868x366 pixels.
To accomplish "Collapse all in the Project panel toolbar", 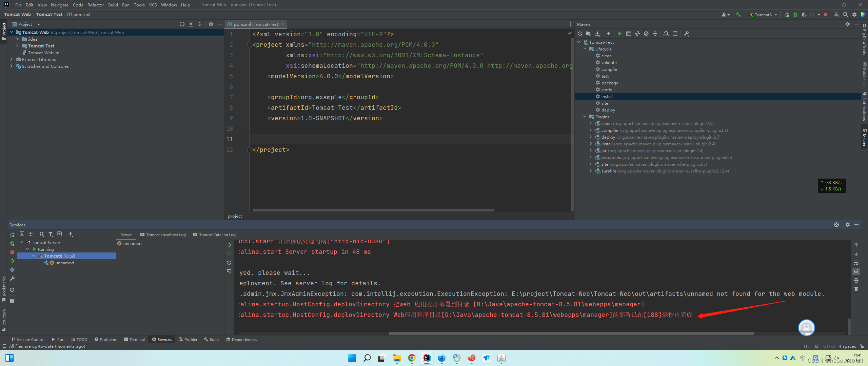I will tap(200, 24).
